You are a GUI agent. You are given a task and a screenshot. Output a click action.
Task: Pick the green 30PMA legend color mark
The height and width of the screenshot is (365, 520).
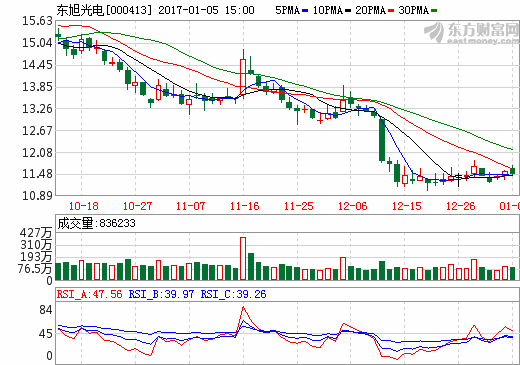[x=434, y=11]
